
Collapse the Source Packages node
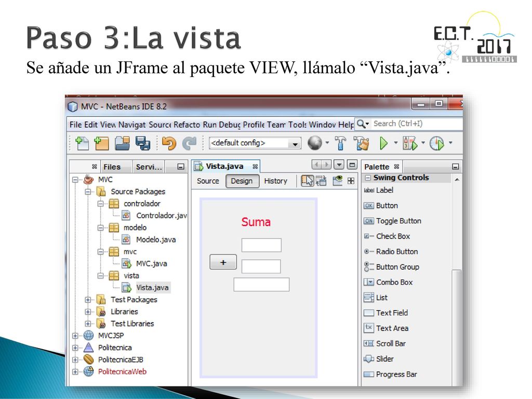[x=88, y=192]
